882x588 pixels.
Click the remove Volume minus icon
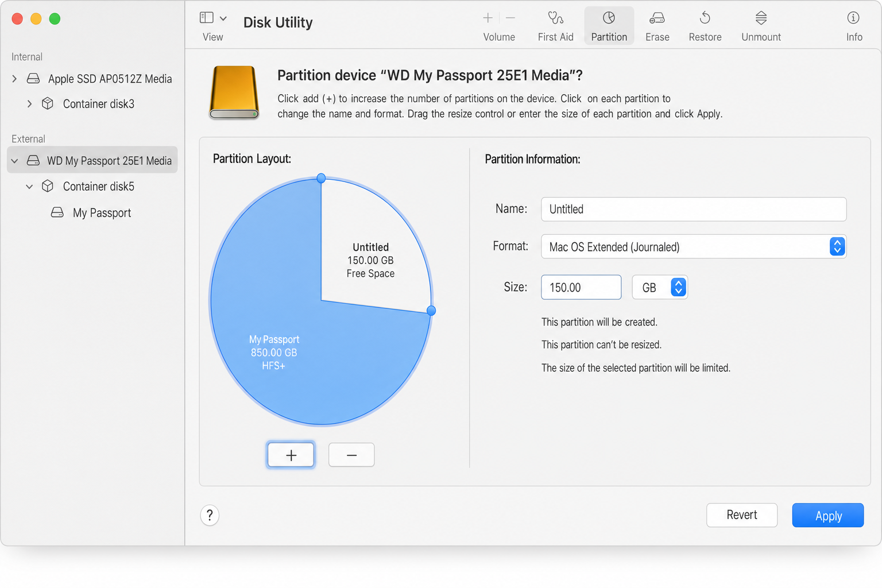click(510, 18)
